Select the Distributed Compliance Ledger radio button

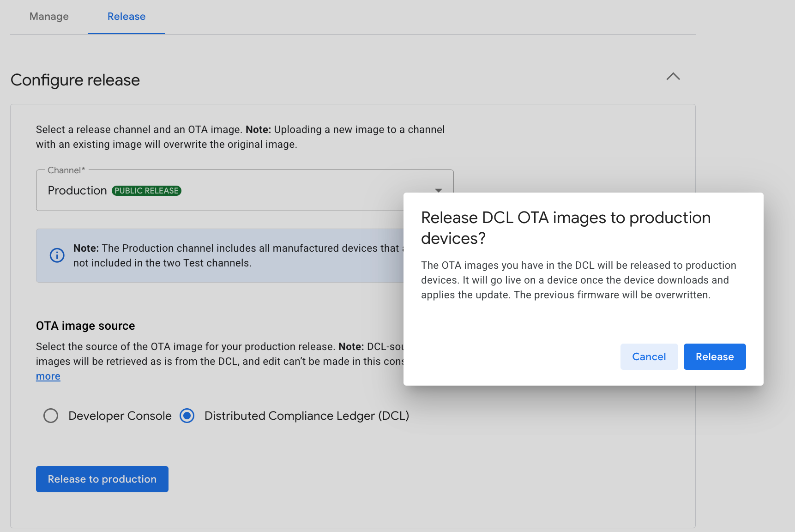[187, 416]
